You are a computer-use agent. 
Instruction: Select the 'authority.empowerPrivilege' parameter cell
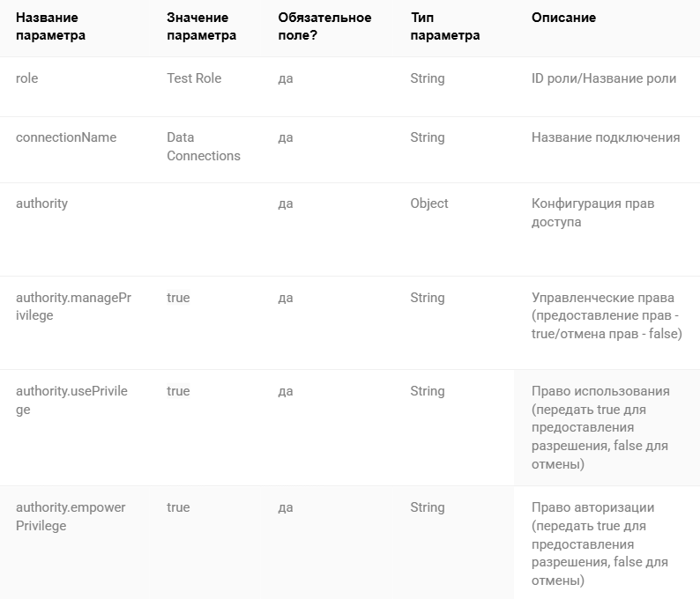click(x=71, y=516)
